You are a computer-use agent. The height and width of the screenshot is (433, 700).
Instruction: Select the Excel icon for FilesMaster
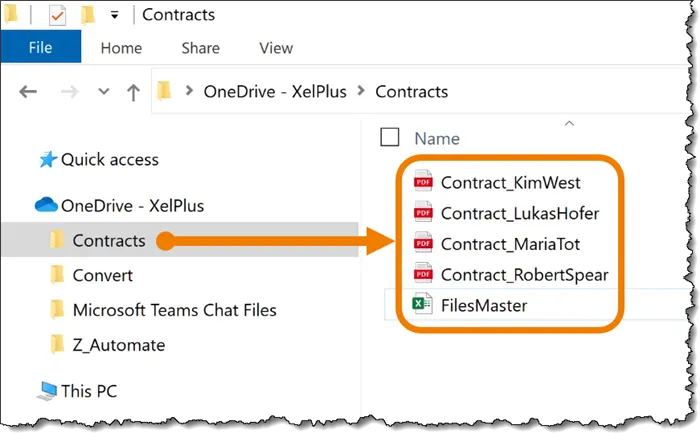tap(423, 305)
